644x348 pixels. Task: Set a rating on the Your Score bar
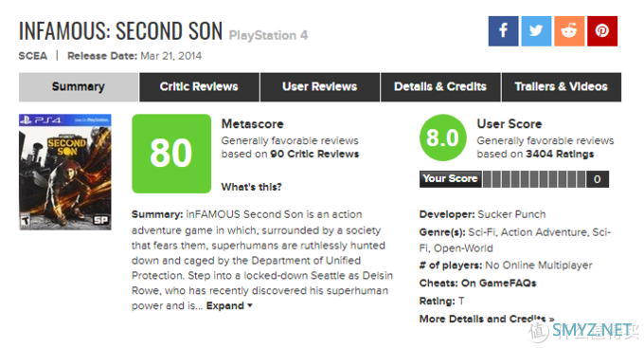(x=534, y=179)
